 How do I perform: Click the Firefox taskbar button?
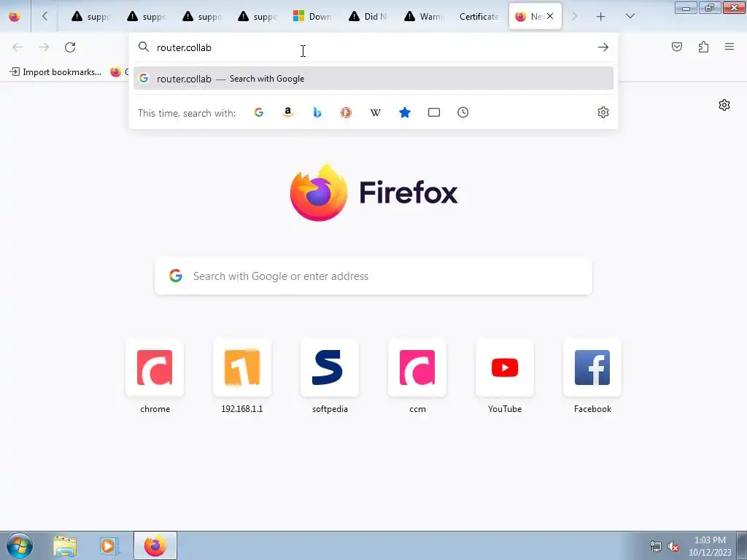pos(155,545)
